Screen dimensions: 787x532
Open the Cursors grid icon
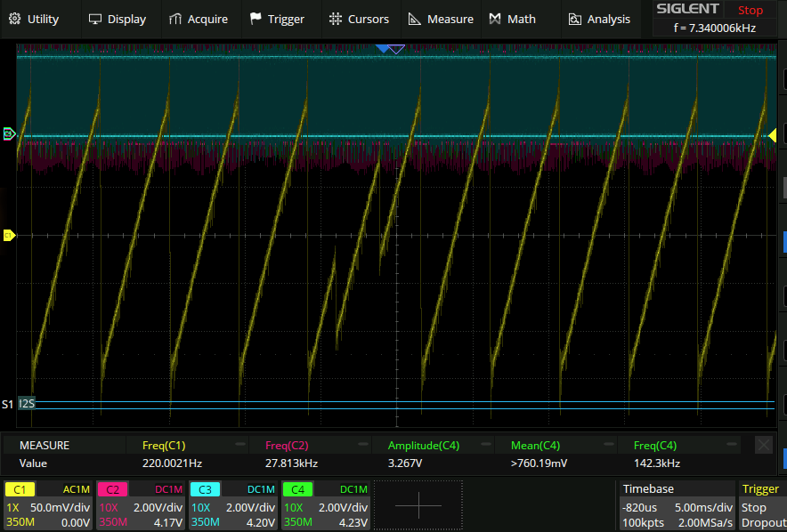tap(335, 19)
